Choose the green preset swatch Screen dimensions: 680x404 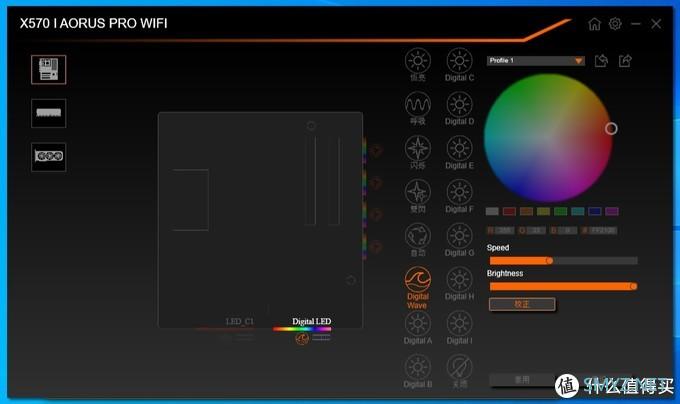560,211
